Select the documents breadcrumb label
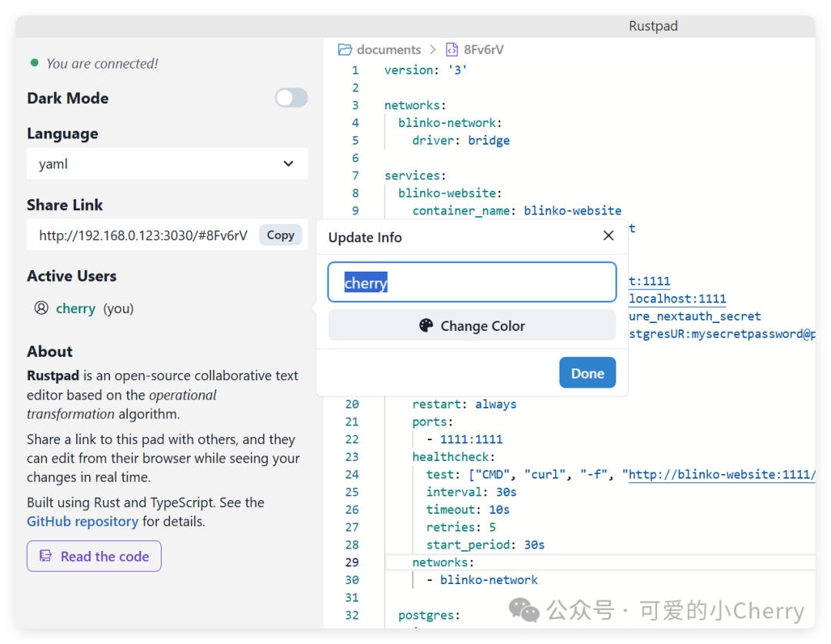 pos(389,50)
